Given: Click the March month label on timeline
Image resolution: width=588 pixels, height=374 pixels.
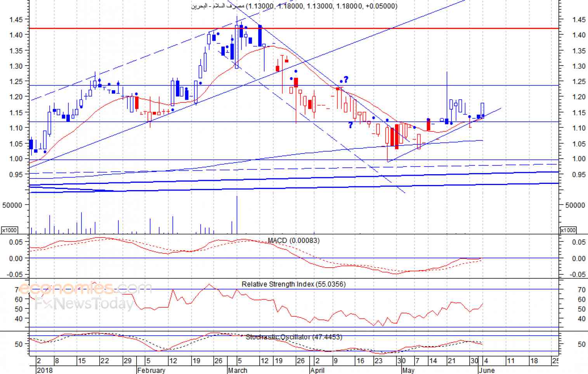Looking at the screenshot, I should [238, 370].
